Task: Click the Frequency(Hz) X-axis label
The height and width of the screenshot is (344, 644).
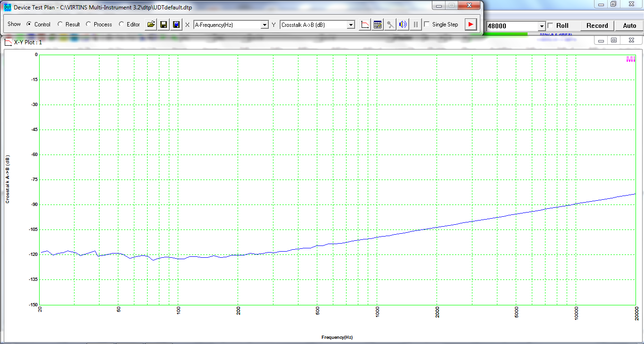Action: tap(337, 337)
